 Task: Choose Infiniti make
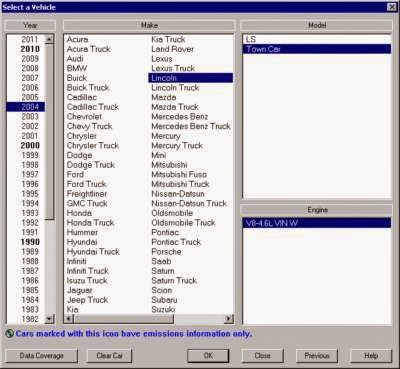point(76,261)
